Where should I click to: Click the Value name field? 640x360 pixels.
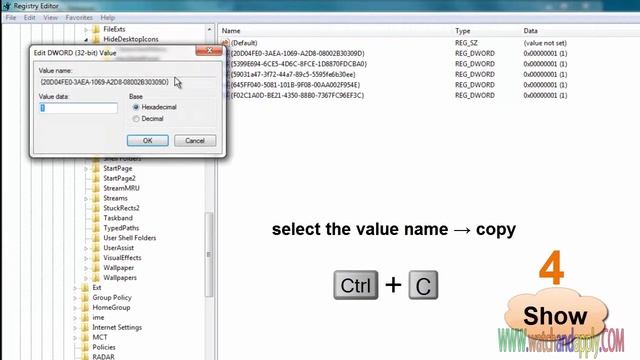127,82
